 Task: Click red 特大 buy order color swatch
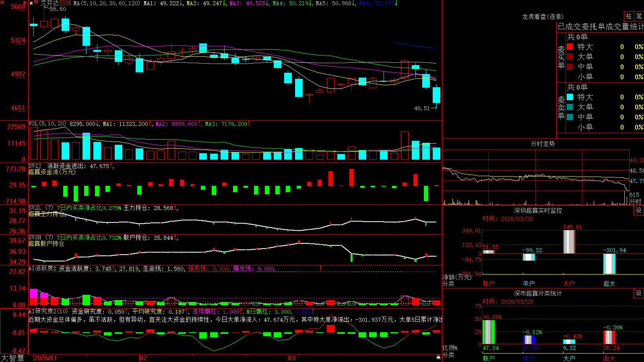pos(570,47)
